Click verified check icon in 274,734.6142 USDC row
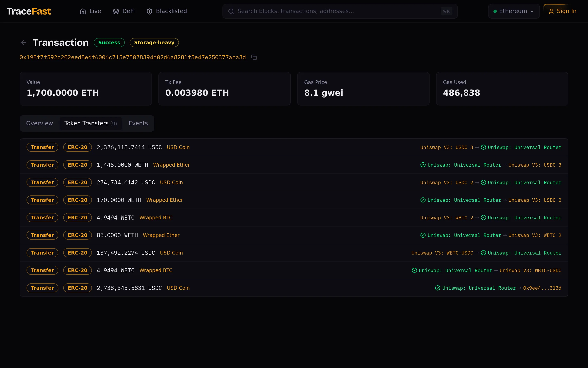 coord(483,182)
